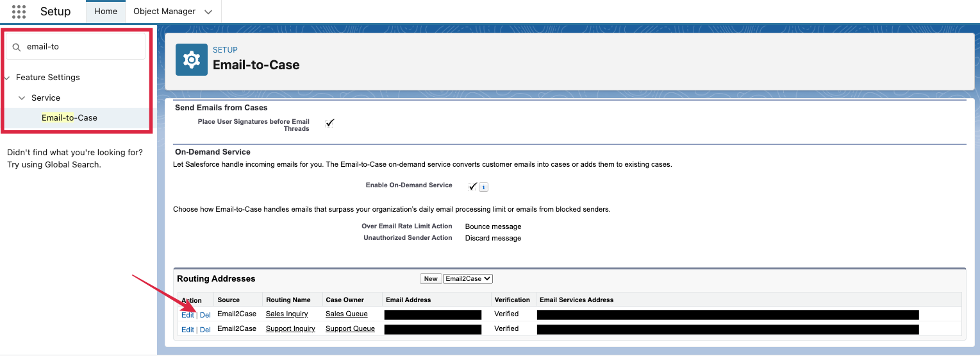This screenshot has width=980, height=356.
Task: Switch to the Home tab
Action: pyautogui.click(x=106, y=12)
